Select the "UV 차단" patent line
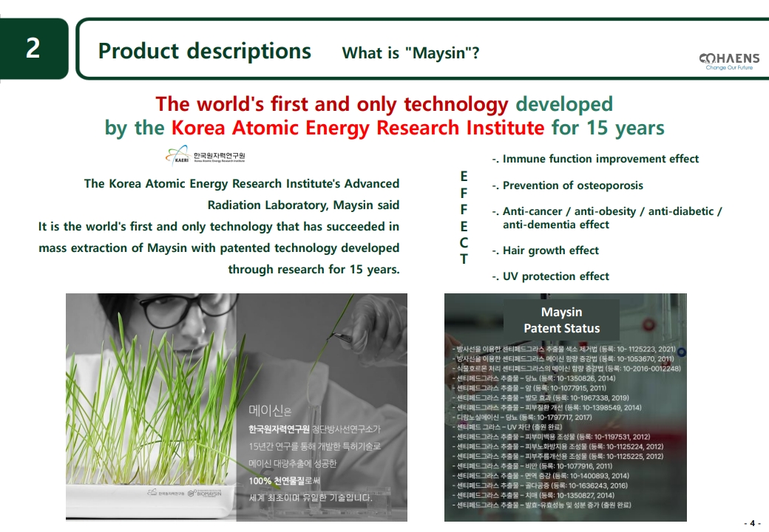Screen dimensions: 769x532 coord(507,427)
